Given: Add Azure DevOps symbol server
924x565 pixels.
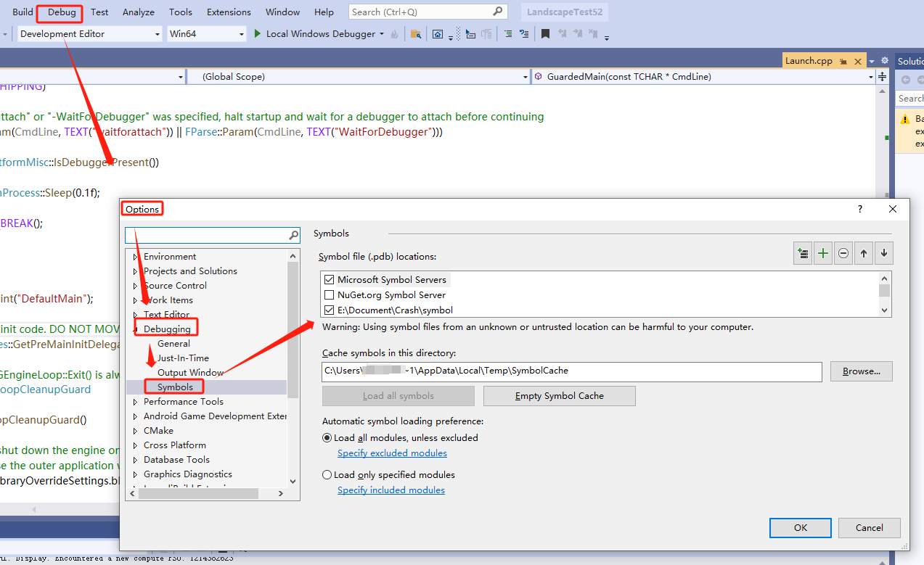Looking at the screenshot, I should (x=802, y=253).
